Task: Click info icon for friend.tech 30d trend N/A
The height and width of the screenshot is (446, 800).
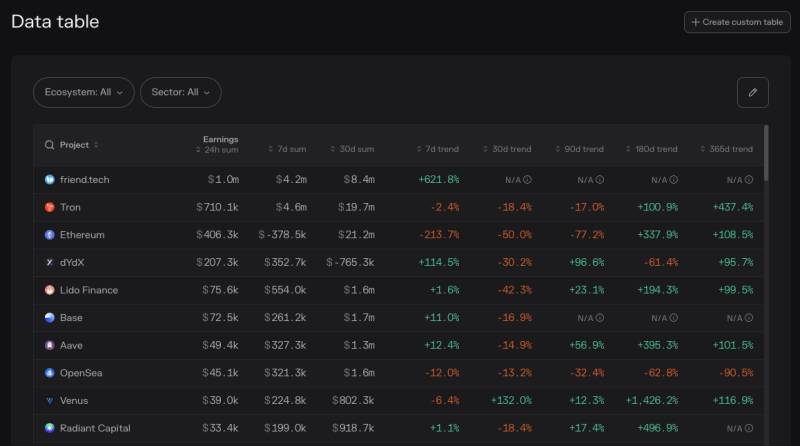Action: tap(528, 180)
